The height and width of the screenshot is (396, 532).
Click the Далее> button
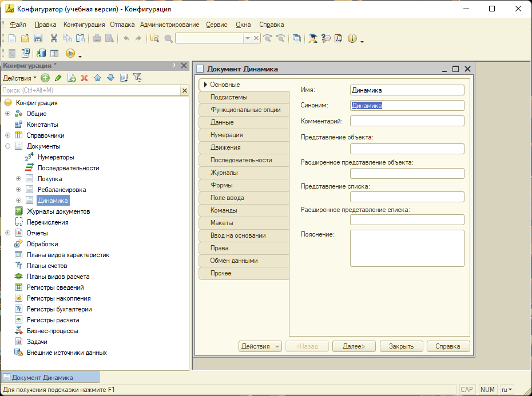click(354, 346)
